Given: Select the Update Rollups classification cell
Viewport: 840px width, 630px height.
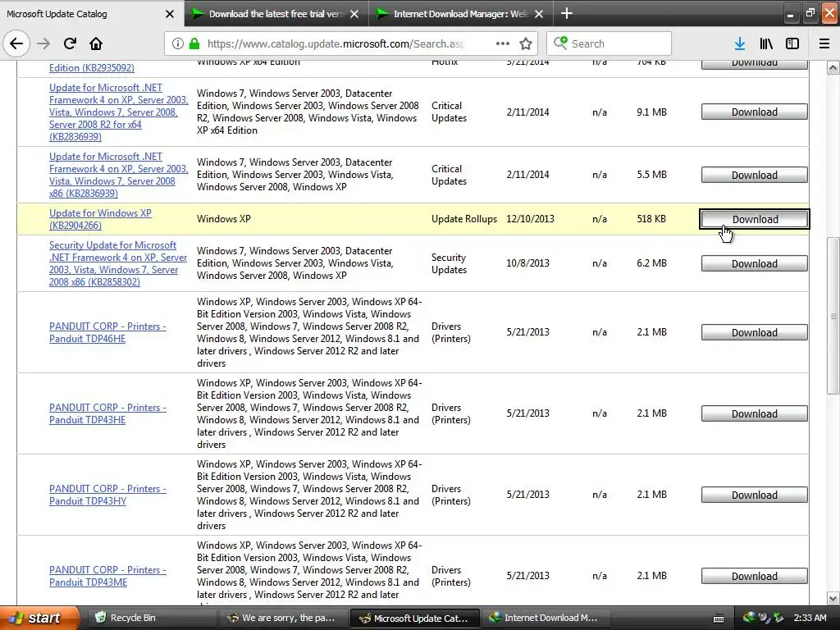Looking at the screenshot, I should coord(464,218).
